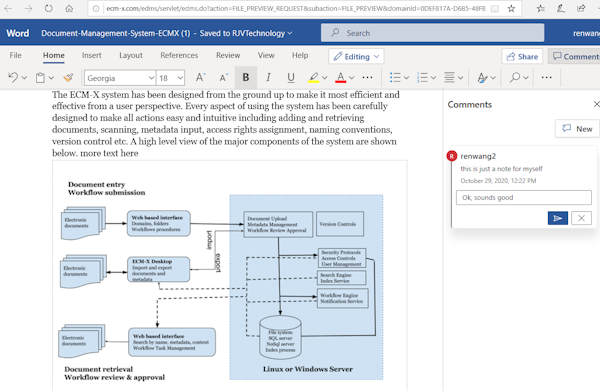Screen dimensions: 600x391
Task: Apply numbered list
Action: tap(422, 78)
